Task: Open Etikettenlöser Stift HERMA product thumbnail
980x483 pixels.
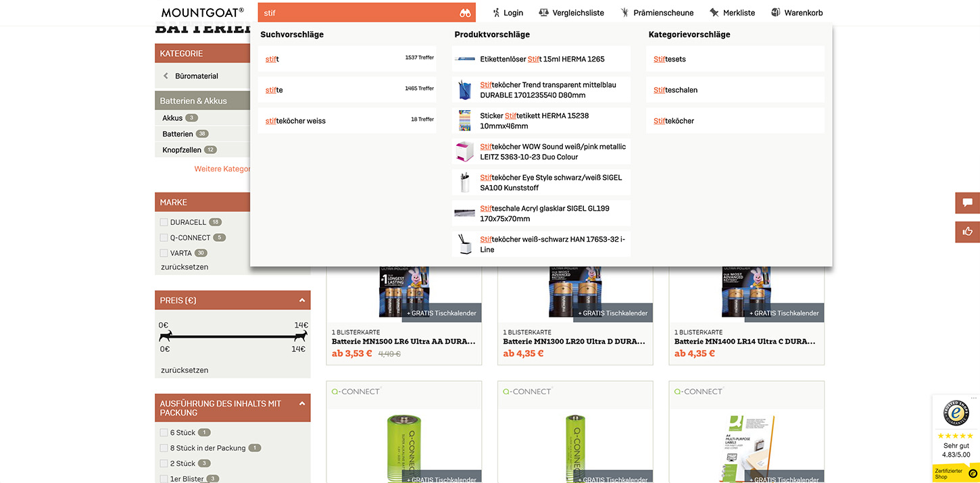Action: [465, 59]
